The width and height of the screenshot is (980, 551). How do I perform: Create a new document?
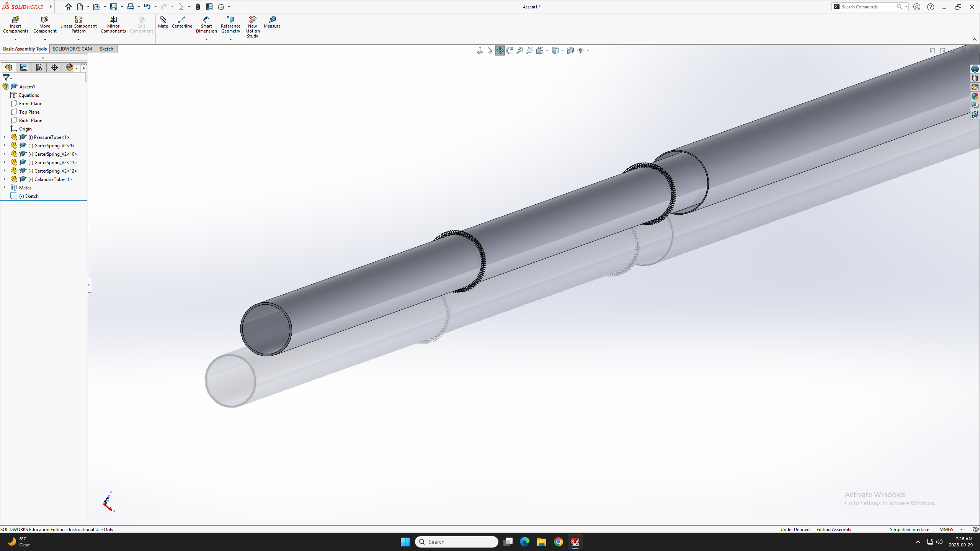tap(80, 7)
